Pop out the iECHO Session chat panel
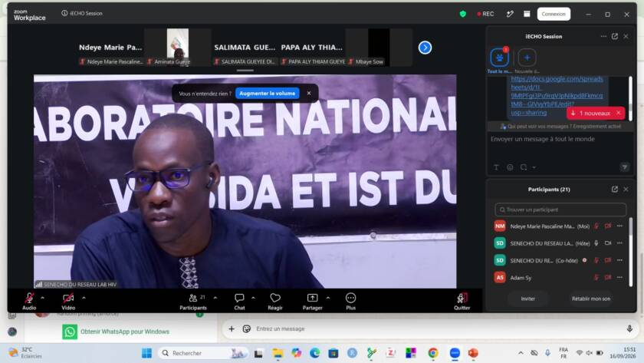The width and height of the screenshot is (644, 363). (615, 36)
